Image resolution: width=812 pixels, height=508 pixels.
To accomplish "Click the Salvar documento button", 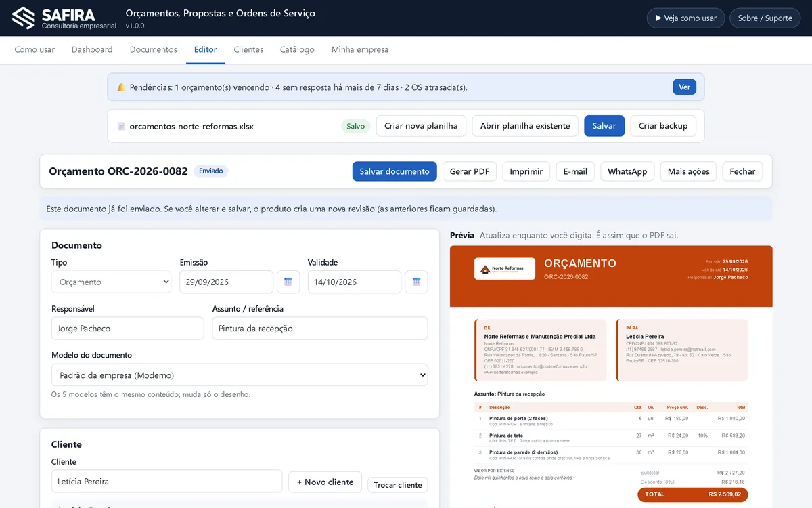I will pyautogui.click(x=394, y=171).
